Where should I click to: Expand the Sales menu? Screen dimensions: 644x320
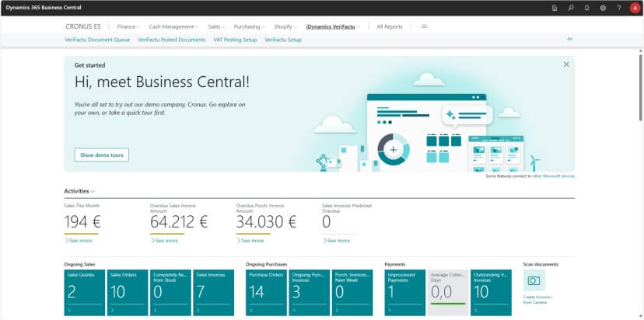[216, 26]
